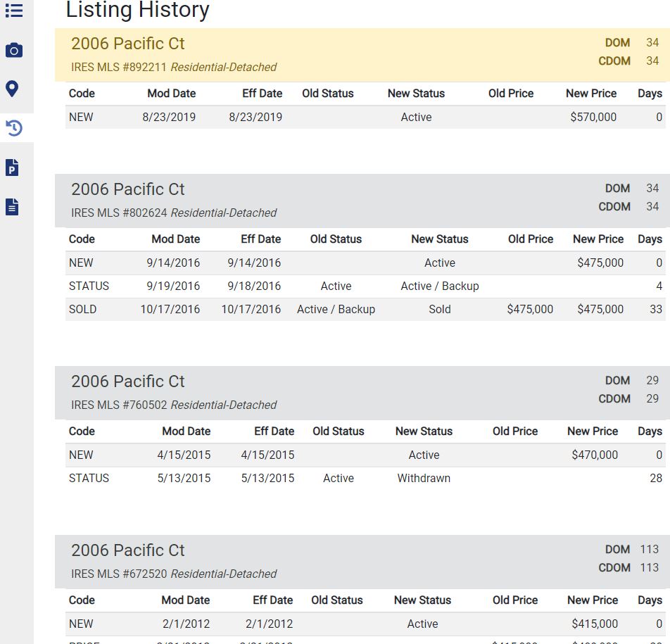Show the map location pin view
This screenshot has width=670, height=644.
tap(12, 89)
